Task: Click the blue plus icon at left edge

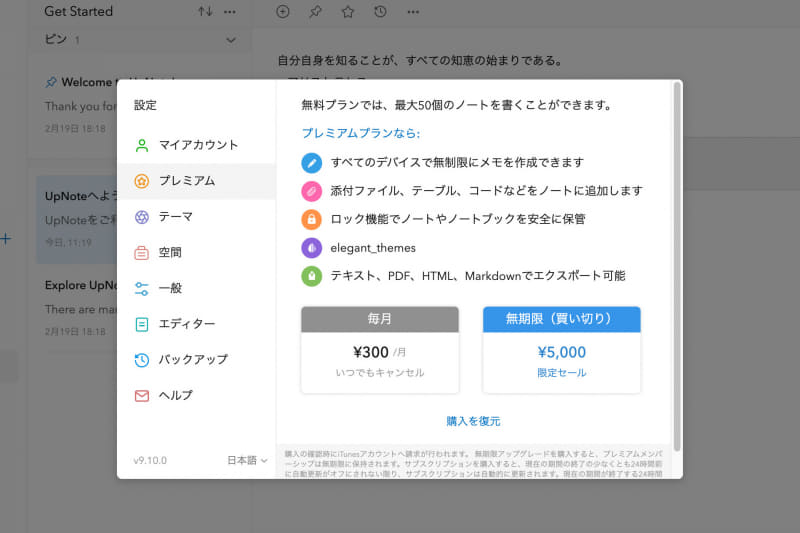Action: point(6,238)
